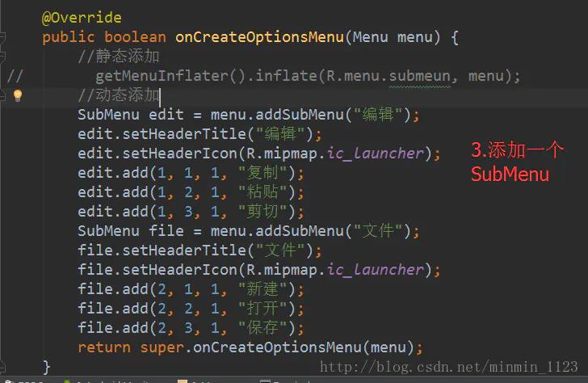The width and height of the screenshot is (588, 383).
Task: Click the fold marker beside the closing brace
Action: tap(2, 366)
